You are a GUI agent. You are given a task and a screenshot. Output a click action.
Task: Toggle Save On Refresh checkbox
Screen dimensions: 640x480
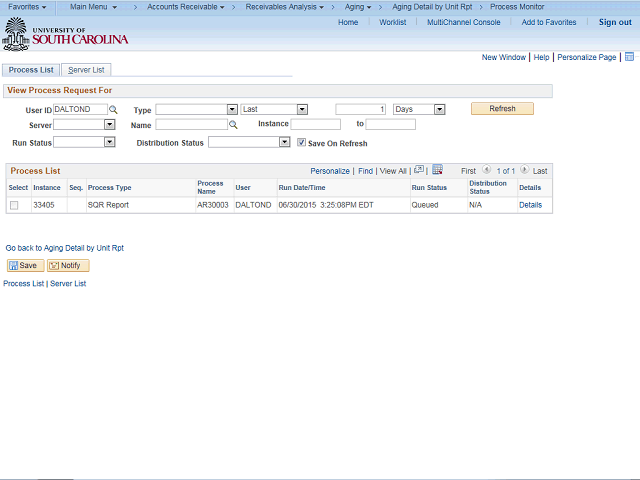[301, 142]
